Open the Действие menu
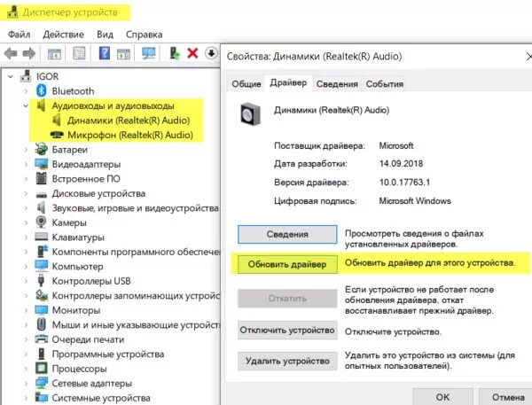Screen dimensions: 532x405 (63, 35)
